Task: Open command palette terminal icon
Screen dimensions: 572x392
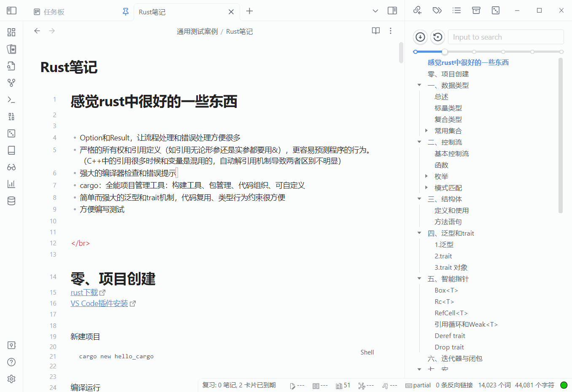Action: pyautogui.click(x=11, y=99)
